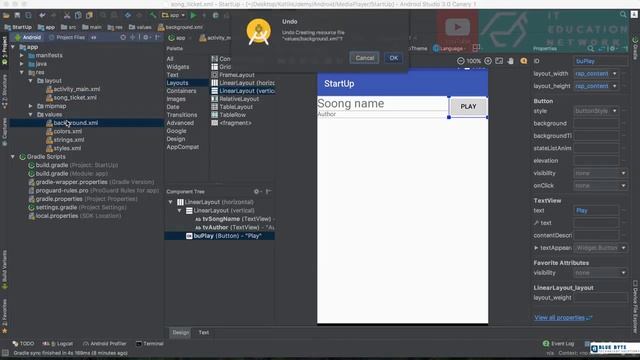Click the PLAY button in the preview
This screenshot has height=360, width=640.
tap(468, 107)
